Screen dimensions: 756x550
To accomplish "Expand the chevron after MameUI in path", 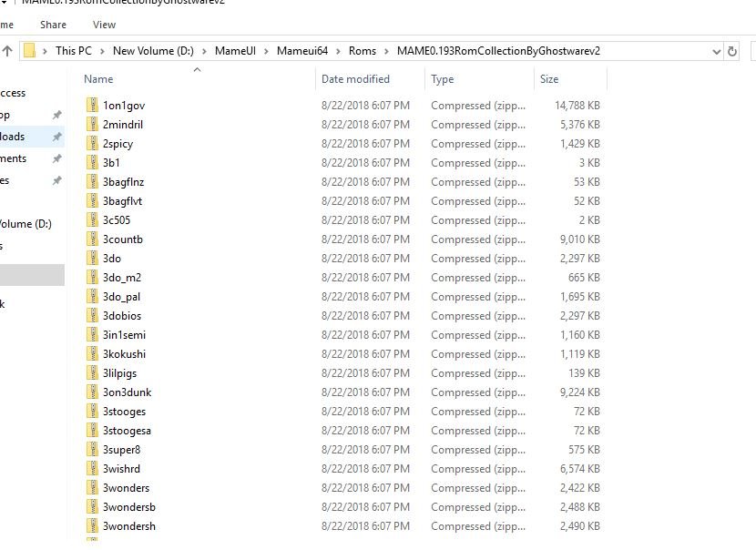I will pos(266,51).
